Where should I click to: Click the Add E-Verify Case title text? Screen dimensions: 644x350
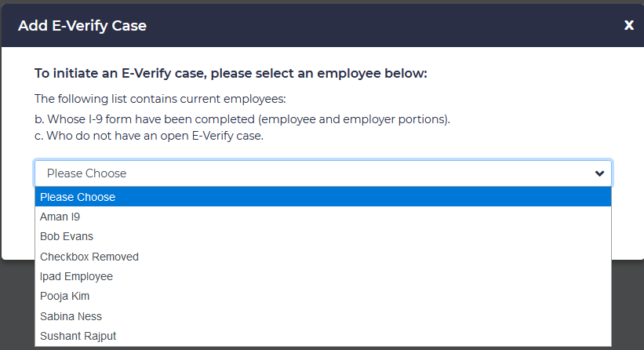click(82, 26)
